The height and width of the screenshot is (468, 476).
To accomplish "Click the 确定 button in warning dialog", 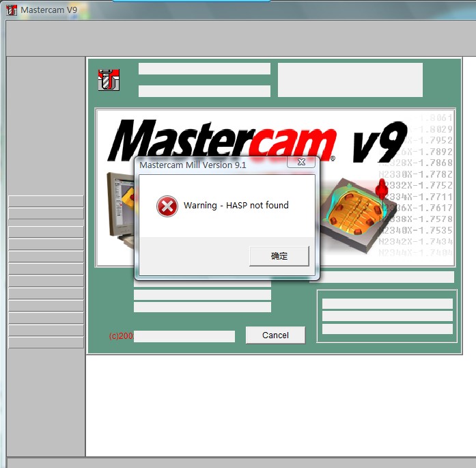I will tap(279, 256).
